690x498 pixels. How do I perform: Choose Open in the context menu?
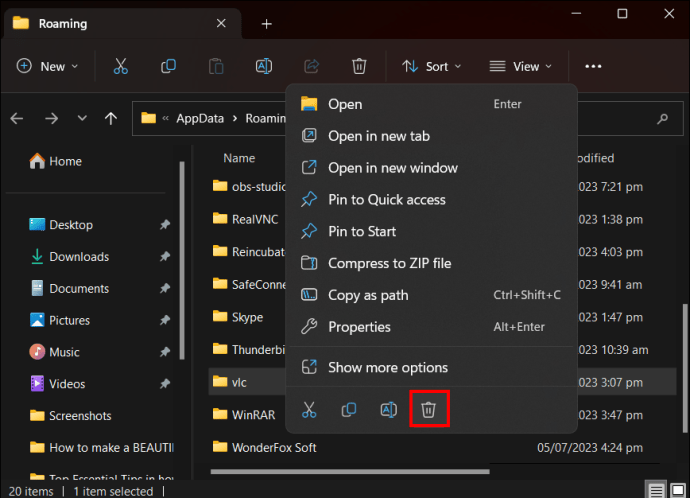431,104
